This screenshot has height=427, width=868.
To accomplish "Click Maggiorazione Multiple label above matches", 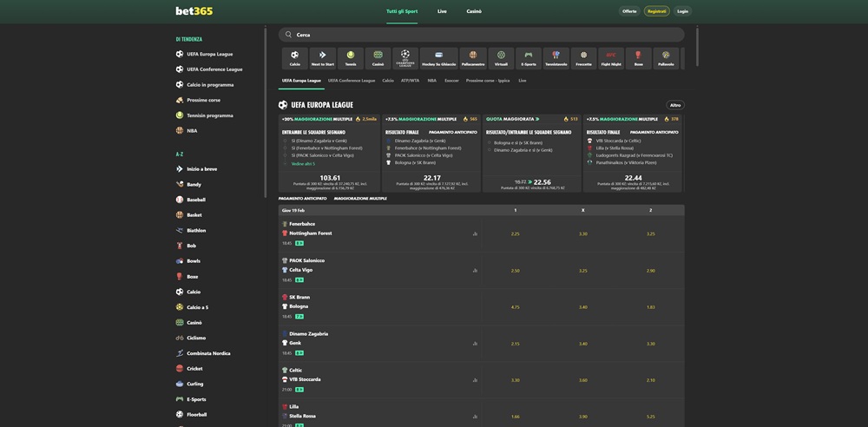I will click(x=360, y=198).
